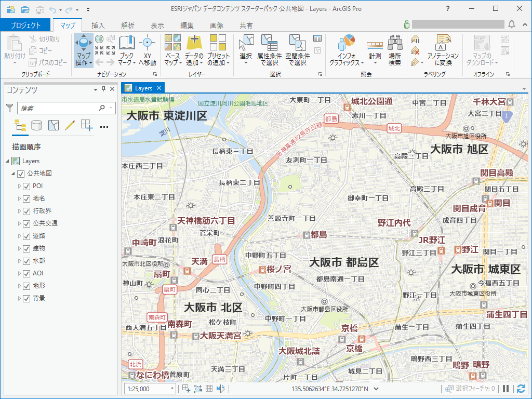This screenshot has height=399, width=532.
Task: Open the 場所検索 binoculars locate tool
Action: pyautogui.click(x=395, y=43)
